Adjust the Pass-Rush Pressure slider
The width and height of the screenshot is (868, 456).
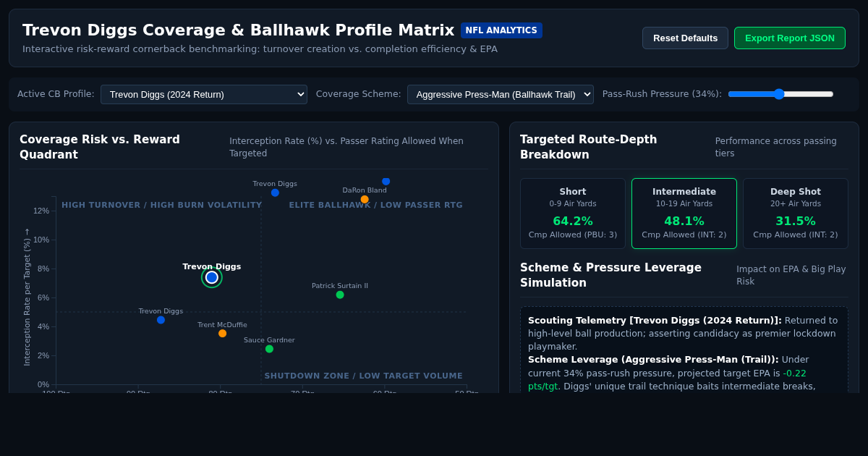(x=780, y=94)
